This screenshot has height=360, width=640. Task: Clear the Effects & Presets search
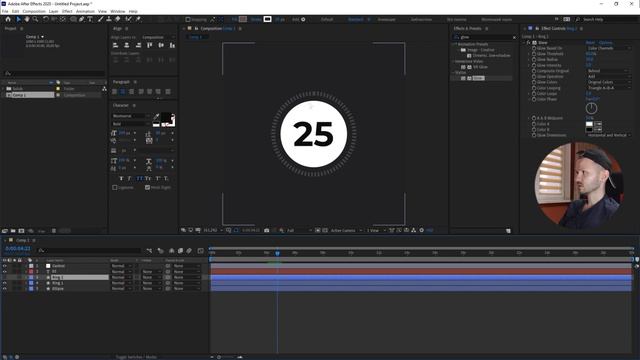[x=514, y=37]
